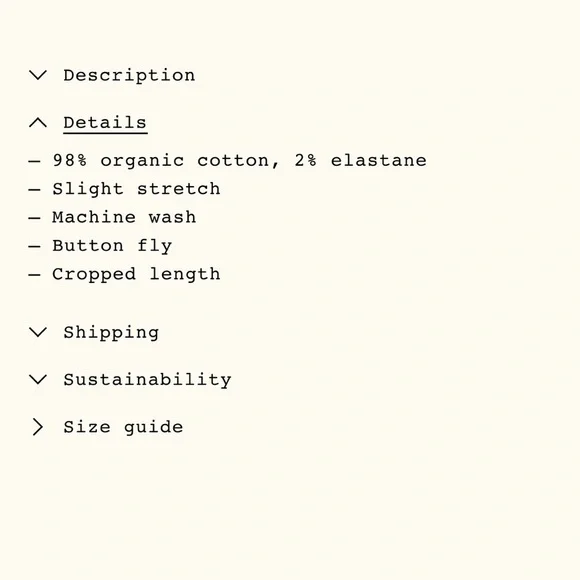The width and height of the screenshot is (580, 580).
Task: Click dash bullet before Machine wash
Action: coord(34,218)
